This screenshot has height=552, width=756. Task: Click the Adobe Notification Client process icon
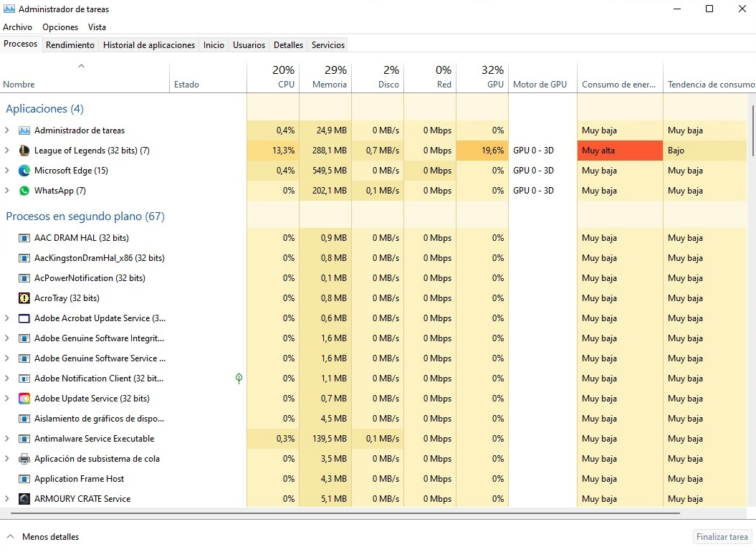(x=24, y=379)
